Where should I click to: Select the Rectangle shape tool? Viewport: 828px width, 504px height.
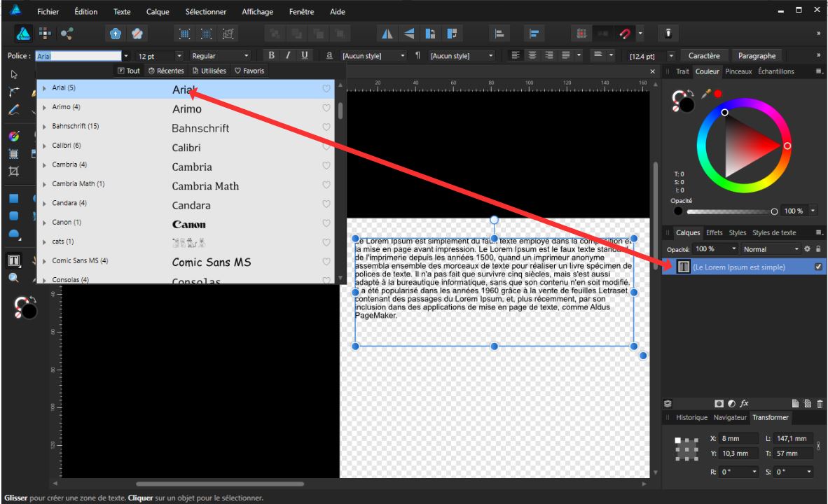point(14,198)
